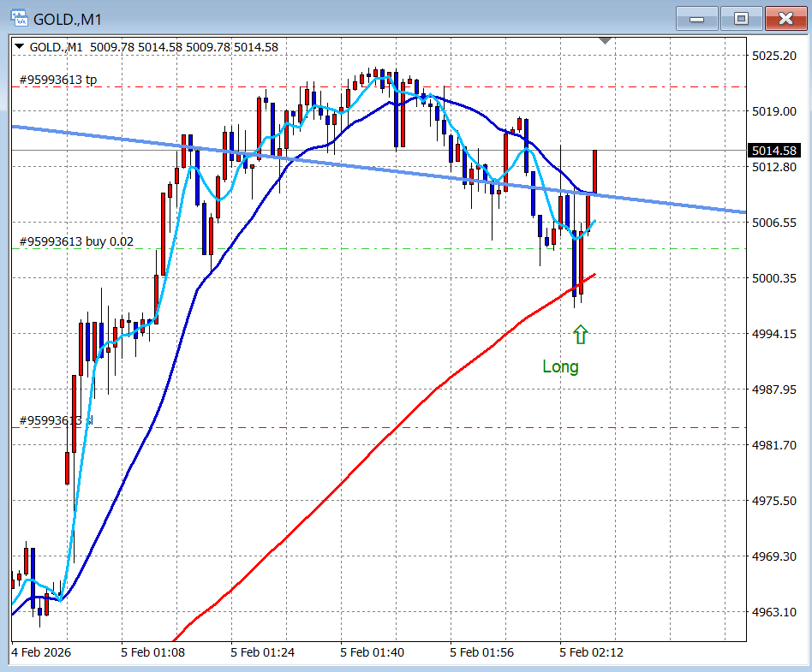
Task: Click the 4963.10 price scale label
Action: (x=773, y=612)
